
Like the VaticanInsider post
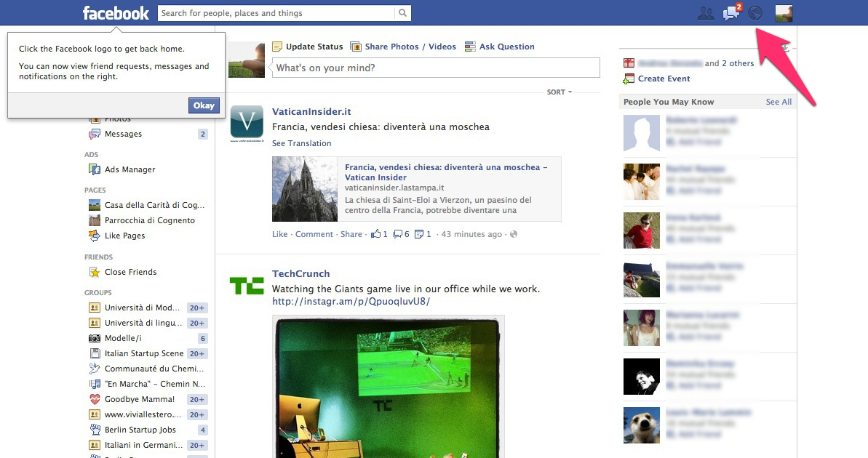click(279, 234)
